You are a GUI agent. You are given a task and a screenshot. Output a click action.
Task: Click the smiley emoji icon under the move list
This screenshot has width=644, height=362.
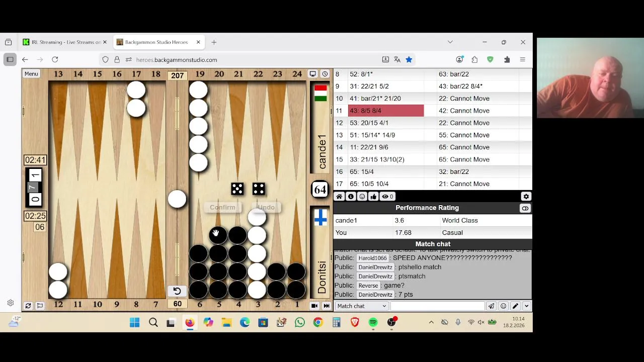tap(362, 197)
